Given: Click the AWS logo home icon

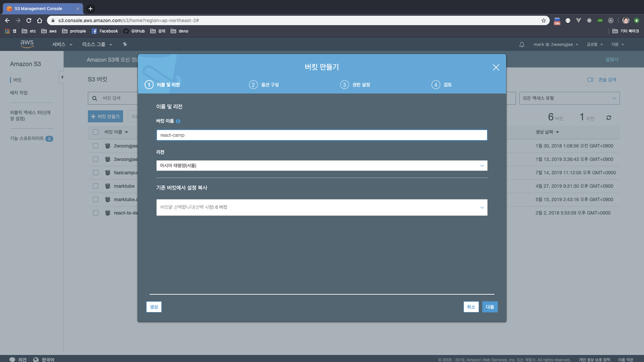Looking at the screenshot, I should coord(27,44).
